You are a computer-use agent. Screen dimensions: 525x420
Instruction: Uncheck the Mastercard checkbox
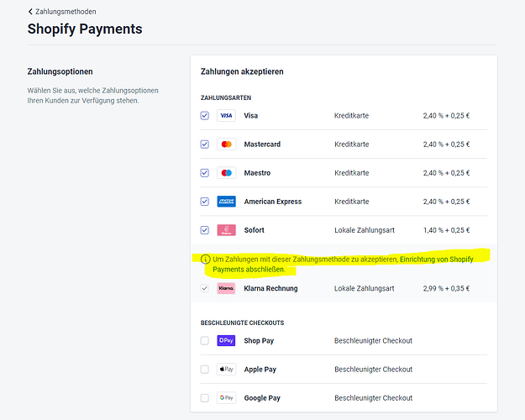(x=205, y=144)
